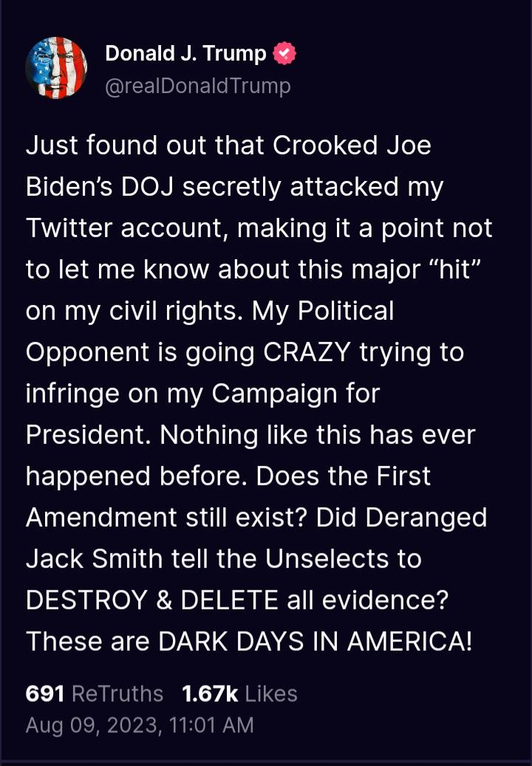The image size is (532, 766).
Task: Click the red verified badge icon
Action: 285,54
